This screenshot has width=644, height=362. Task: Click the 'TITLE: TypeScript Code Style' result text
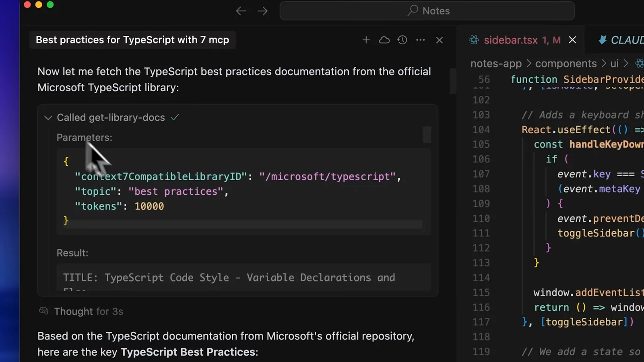[229, 278]
